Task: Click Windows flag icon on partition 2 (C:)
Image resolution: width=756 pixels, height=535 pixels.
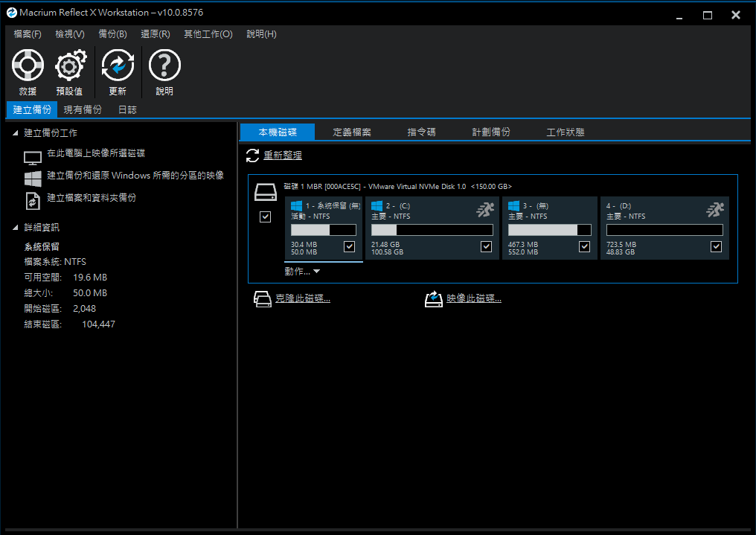Action: [377, 206]
